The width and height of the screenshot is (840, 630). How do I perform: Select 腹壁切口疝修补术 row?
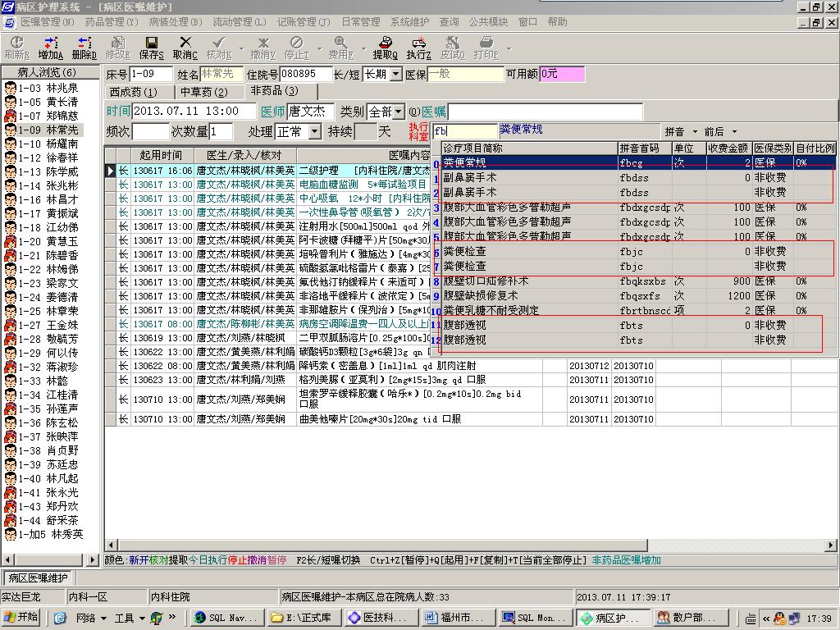point(638,281)
